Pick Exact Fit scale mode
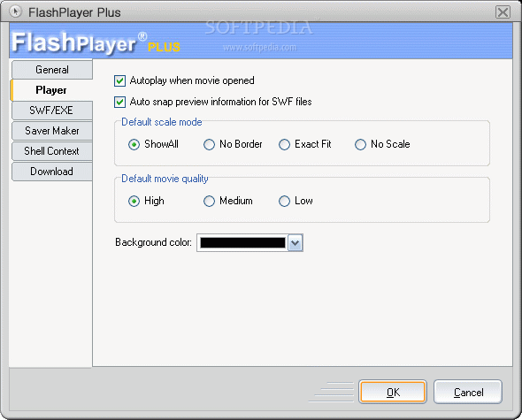Viewport: 522px width, 420px height. point(284,144)
